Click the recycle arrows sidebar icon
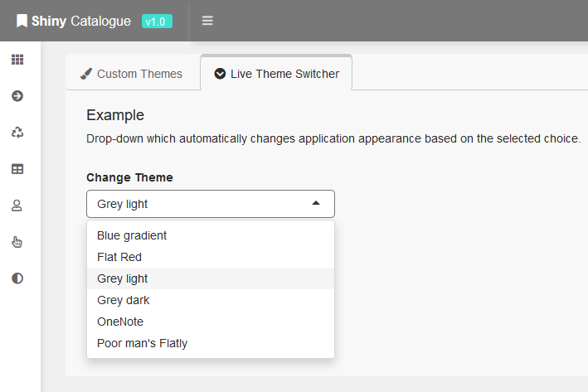The height and width of the screenshot is (392, 588). pos(17,133)
